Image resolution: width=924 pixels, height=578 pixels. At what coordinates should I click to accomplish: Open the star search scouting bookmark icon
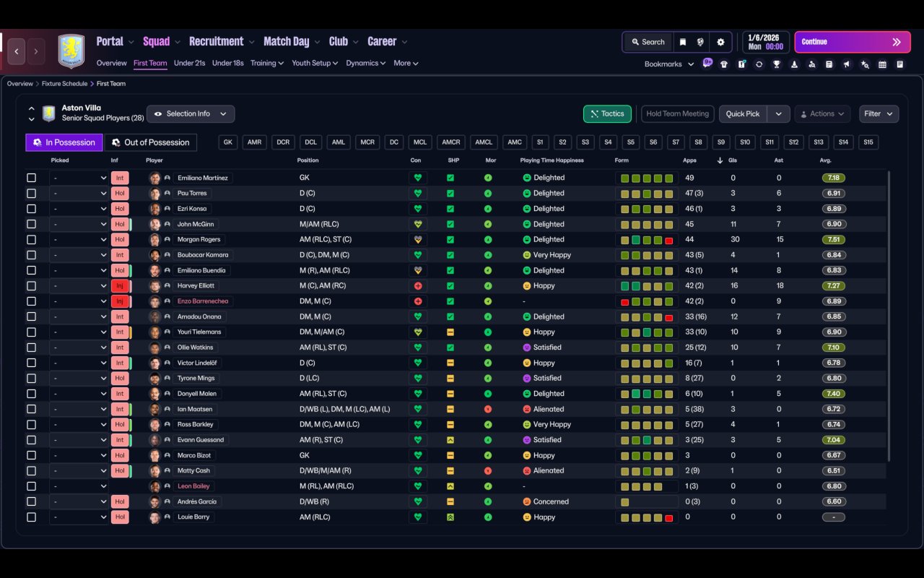pos(865,64)
